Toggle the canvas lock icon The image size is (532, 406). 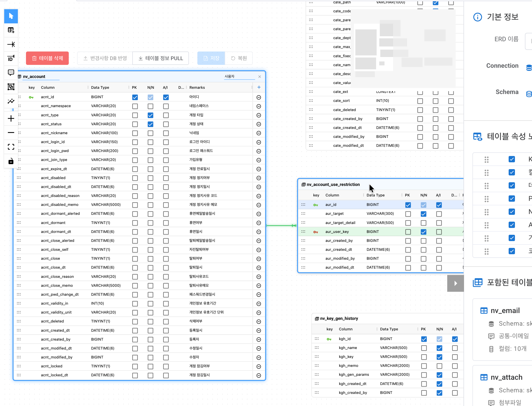point(11,161)
